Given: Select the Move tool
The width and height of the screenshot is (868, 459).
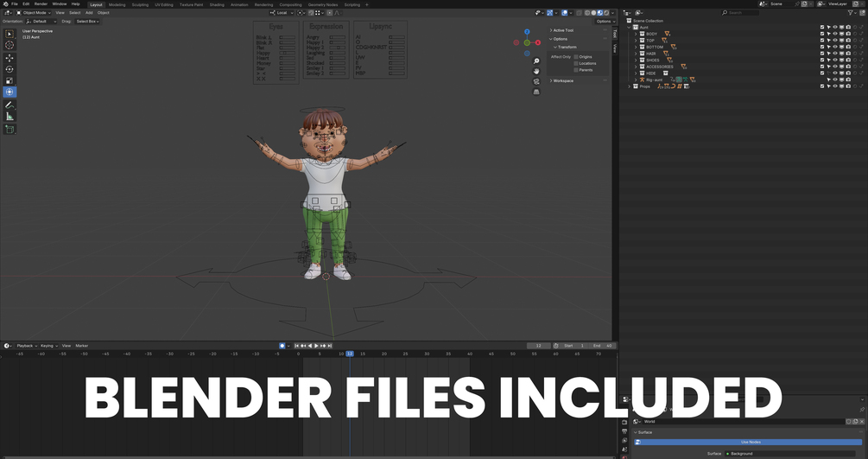Looking at the screenshot, I should 10,58.
